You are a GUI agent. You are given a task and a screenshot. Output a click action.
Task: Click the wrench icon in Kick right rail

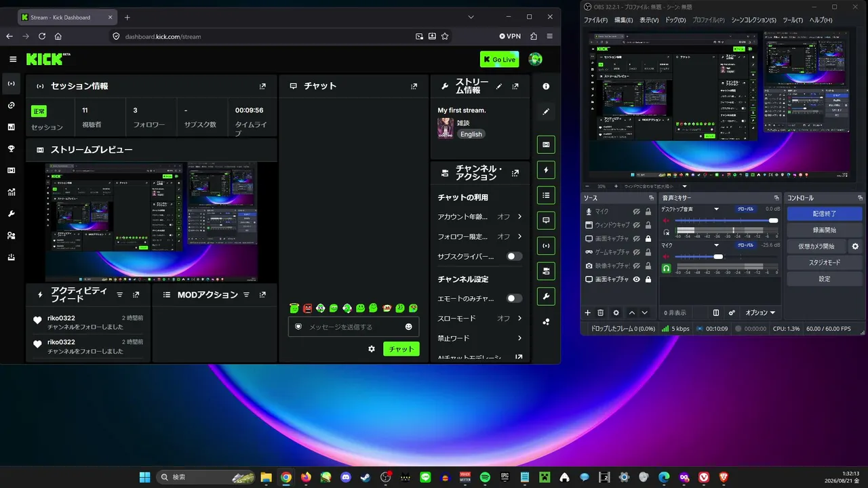click(x=546, y=296)
